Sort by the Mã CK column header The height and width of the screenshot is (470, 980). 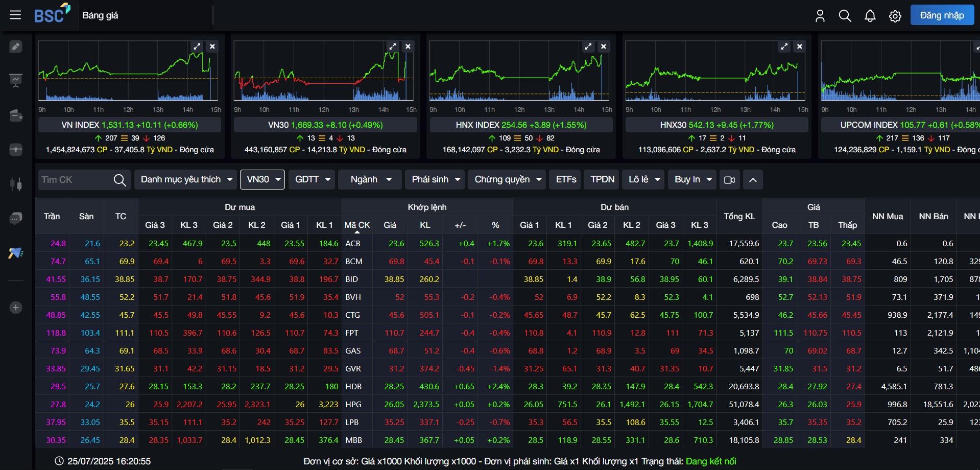coord(357,225)
